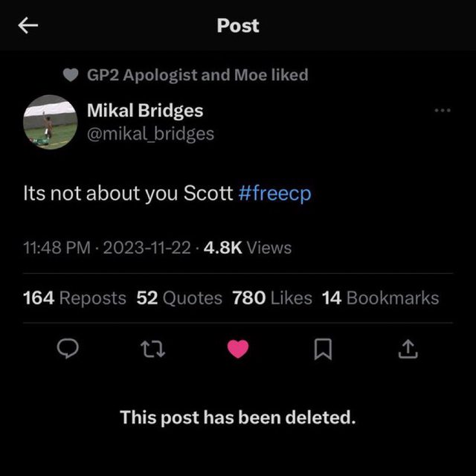Viewport: 476px width, 476px height.
Task: Tap the "Post" header title
Action: tap(238, 25)
